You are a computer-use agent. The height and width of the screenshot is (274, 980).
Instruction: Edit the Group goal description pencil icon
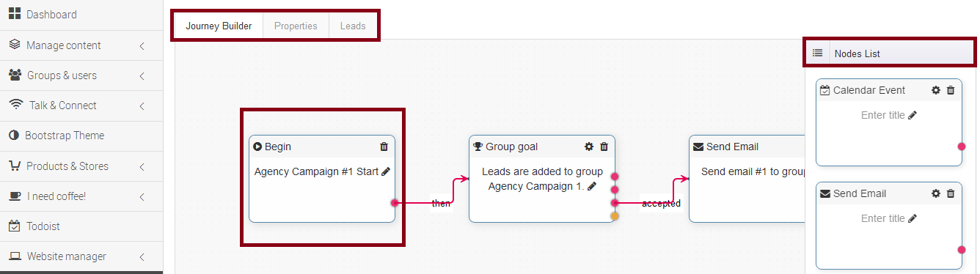(x=591, y=186)
